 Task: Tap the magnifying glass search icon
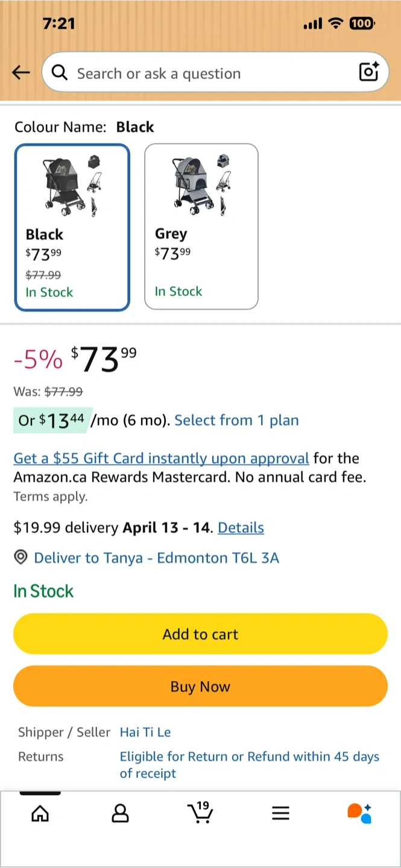tap(60, 73)
